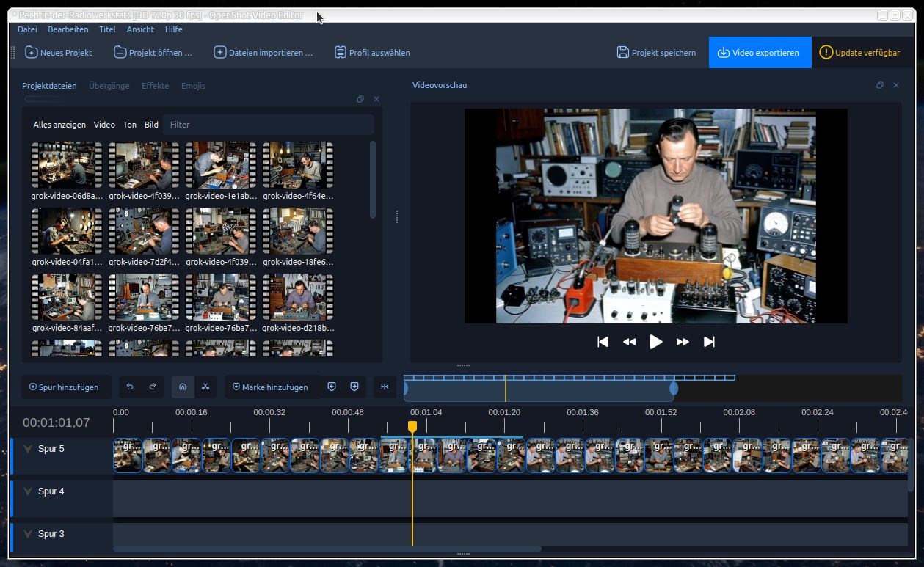Toggle the snapping magnet tool
The height and width of the screenshot is (567, 924).
click(x=183, y=387)
